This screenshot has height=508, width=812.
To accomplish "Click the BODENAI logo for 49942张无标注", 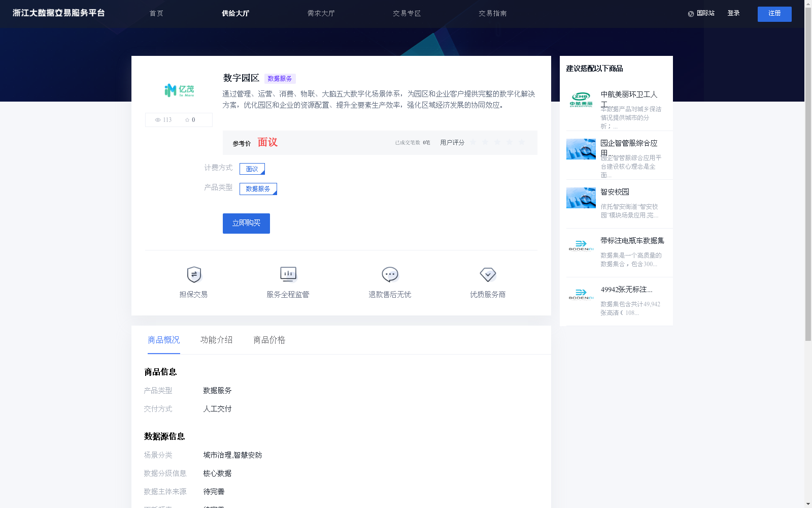I will click(x=581, y=294).
